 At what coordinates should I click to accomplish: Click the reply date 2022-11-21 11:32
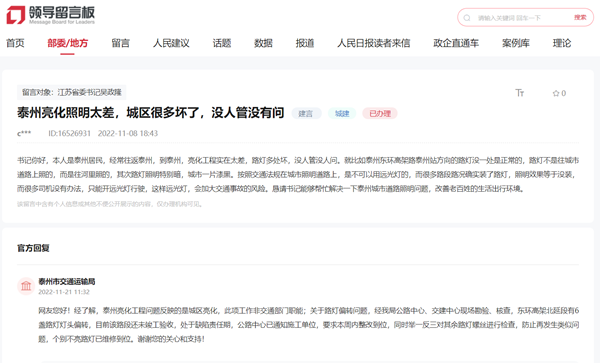(64, 292)
